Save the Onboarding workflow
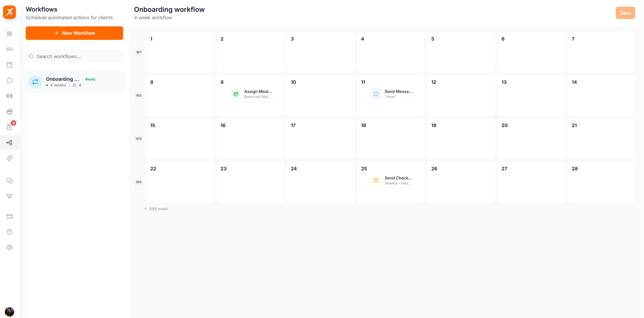The width and height of the screenshot is (644, 318). pos(625,13)
